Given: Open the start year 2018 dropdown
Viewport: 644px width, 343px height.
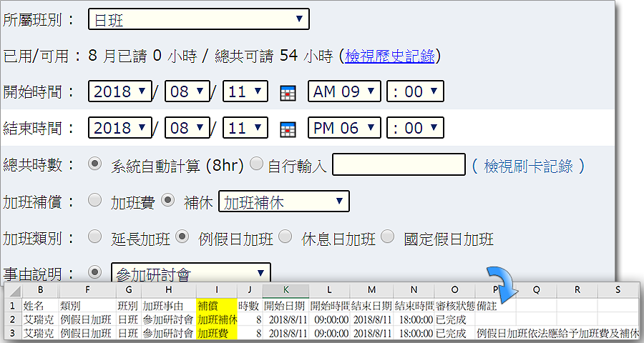Looking at the screenshot, I should (x=120, y=91).
